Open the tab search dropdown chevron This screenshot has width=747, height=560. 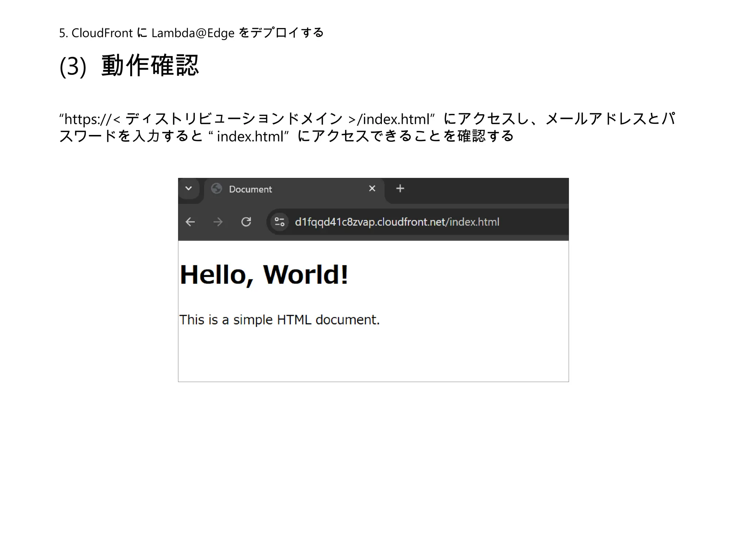(x=189, y=188)
